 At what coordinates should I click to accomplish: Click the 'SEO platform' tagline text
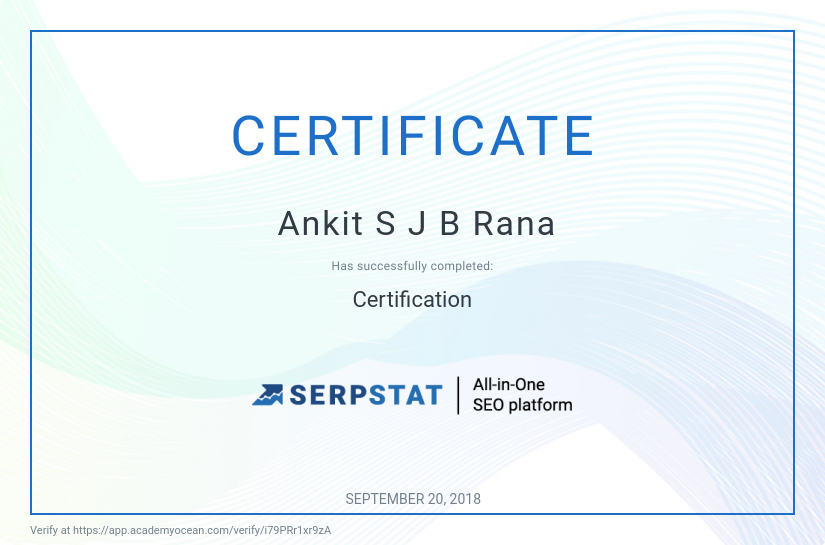pos(522,405)
